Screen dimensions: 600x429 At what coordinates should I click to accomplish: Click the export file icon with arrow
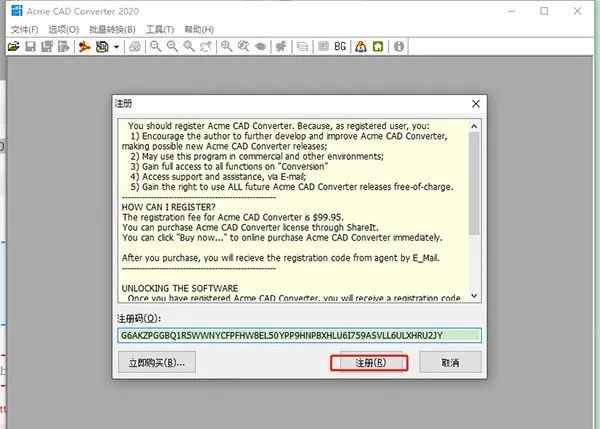pos(64,47)
